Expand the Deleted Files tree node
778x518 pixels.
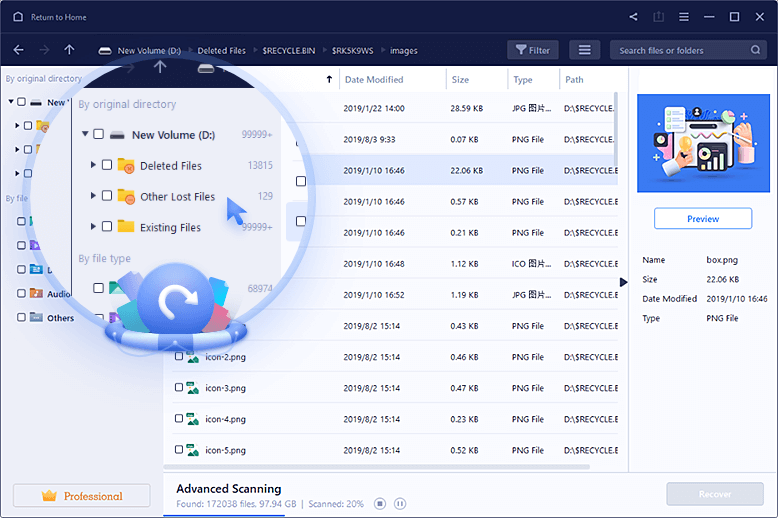click(x=94, y=165)
